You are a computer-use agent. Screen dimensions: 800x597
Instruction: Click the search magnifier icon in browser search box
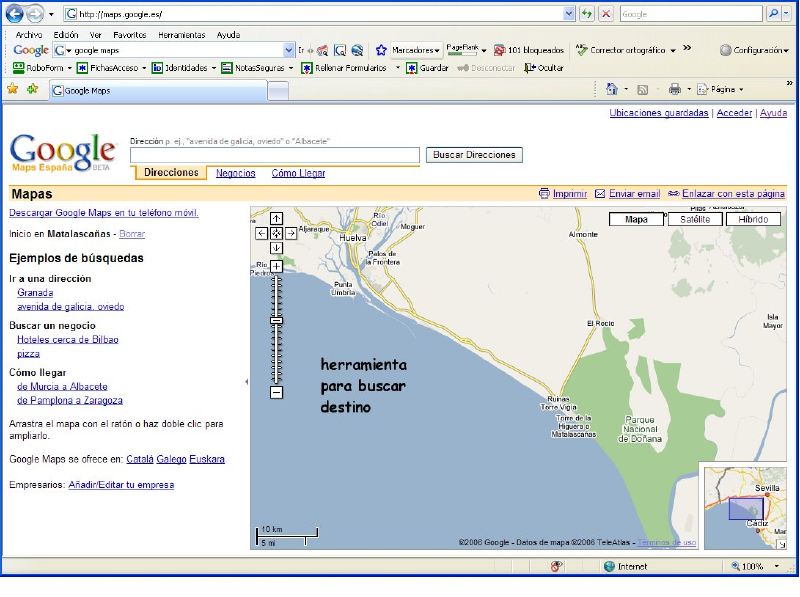pos(773,14)
